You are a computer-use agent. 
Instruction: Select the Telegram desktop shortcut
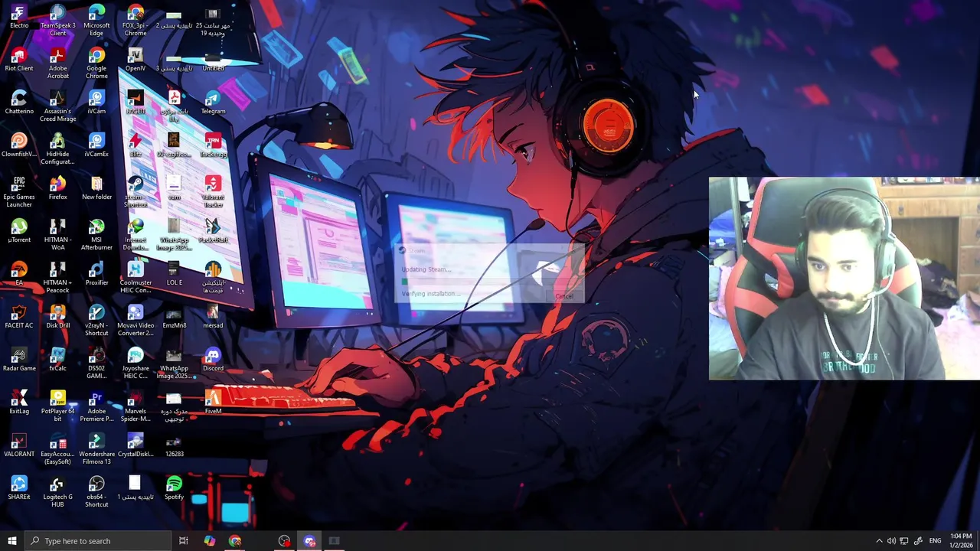[x=213, y=103]
